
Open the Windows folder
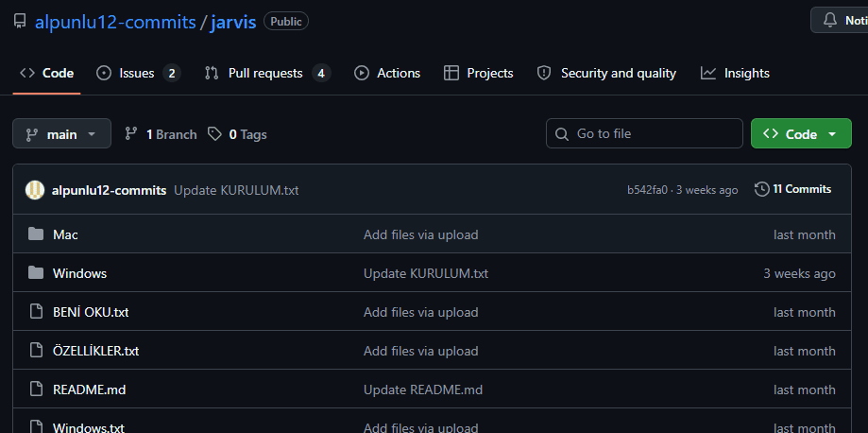point(79,273)
